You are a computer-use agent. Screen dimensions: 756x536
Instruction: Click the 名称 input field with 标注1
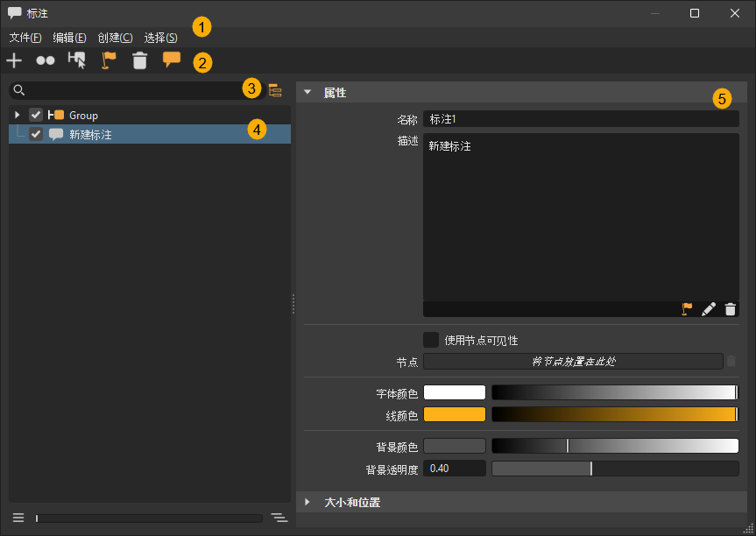tap(581, 119)
